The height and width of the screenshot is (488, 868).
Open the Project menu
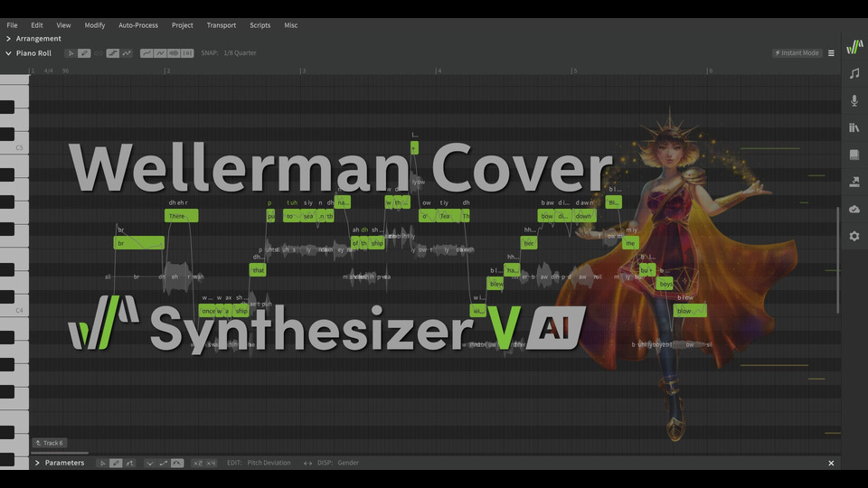click(182, 25)
